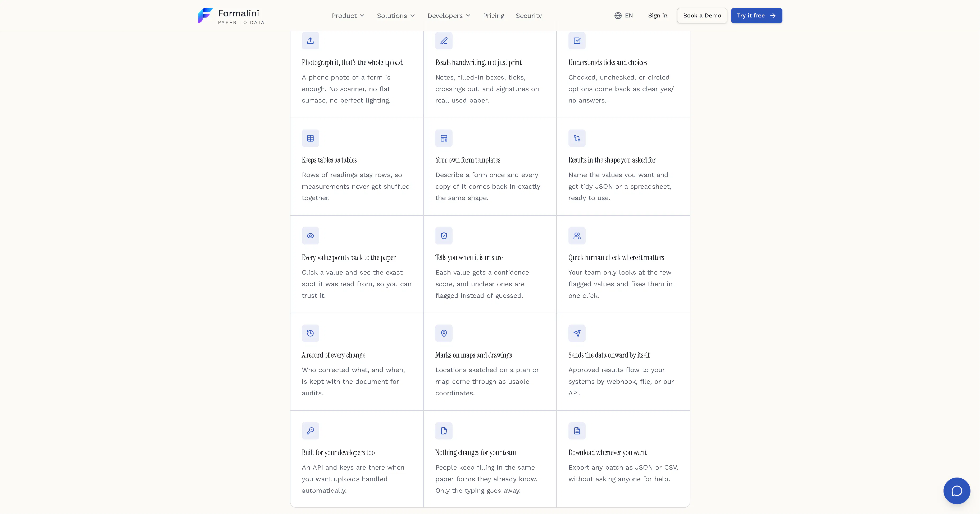This screenshot has width=980, height=514.
Task: Click the template layout icon above 'Your own form templates'
Action: pyautogui.click(x=444, y=138)
